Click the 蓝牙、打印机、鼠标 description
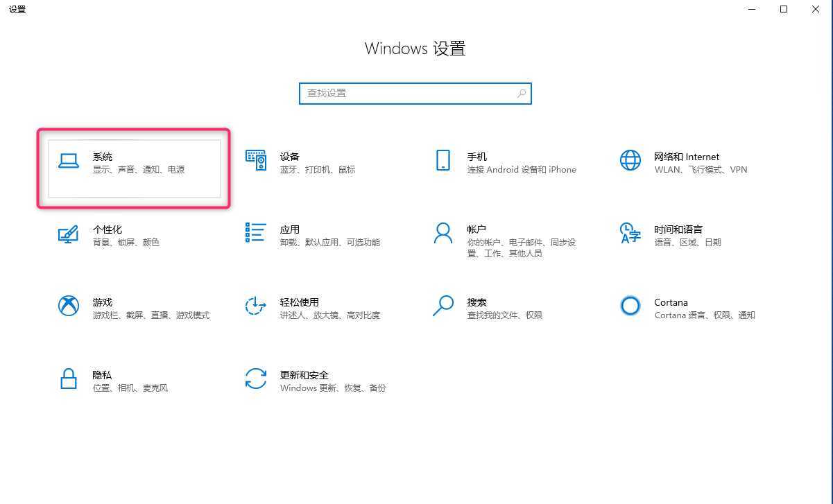 318,170
